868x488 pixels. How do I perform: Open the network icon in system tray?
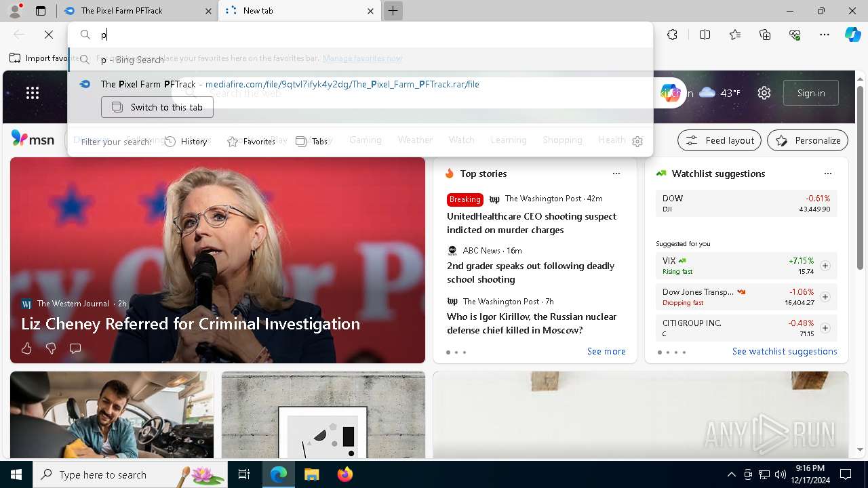[764, 474]
